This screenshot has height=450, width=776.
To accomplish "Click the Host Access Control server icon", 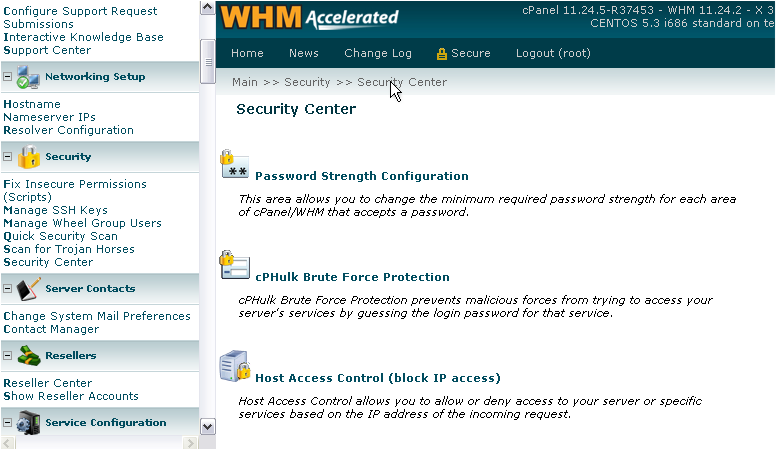I will click(x=235, y=366).
